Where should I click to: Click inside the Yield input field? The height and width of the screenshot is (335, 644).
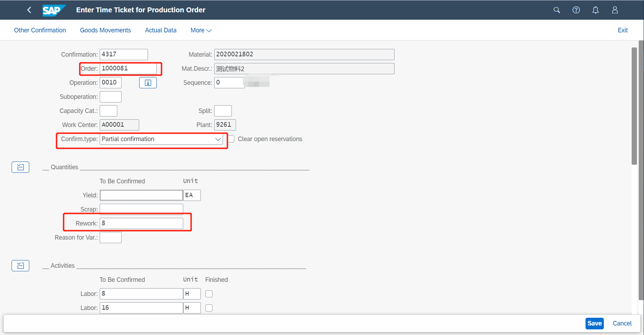(x=141, y=195)
